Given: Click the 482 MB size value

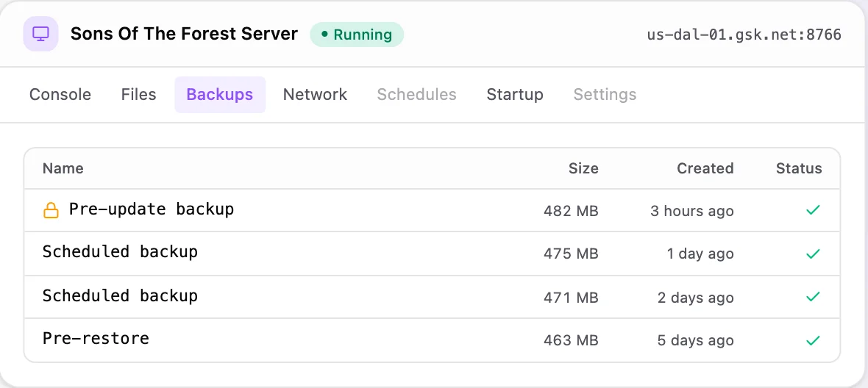Looking at the screenshot, I should coord(571,211).
